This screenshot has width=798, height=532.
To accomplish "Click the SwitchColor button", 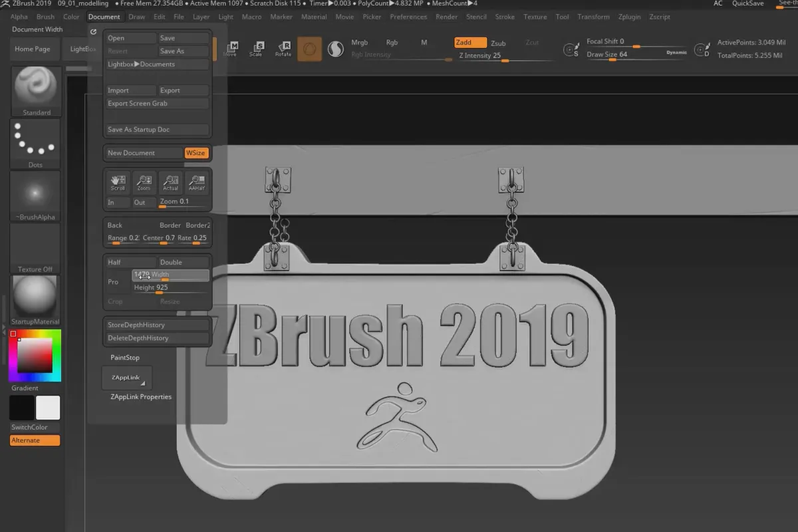I will tap(35, 427).
